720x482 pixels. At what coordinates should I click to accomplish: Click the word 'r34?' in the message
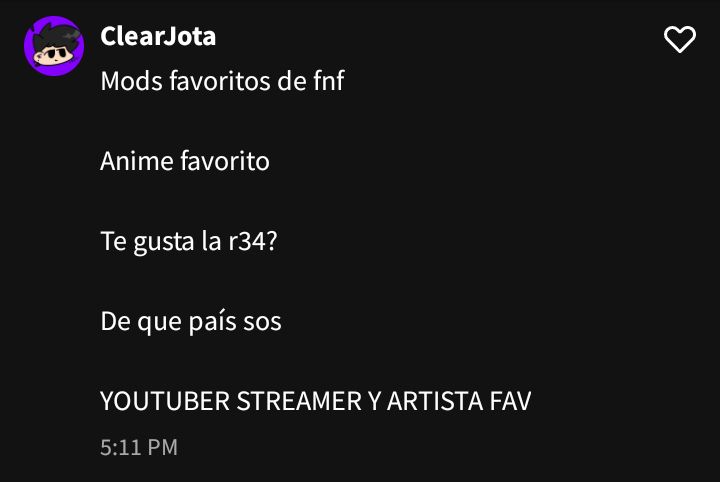tap(253, 241)
